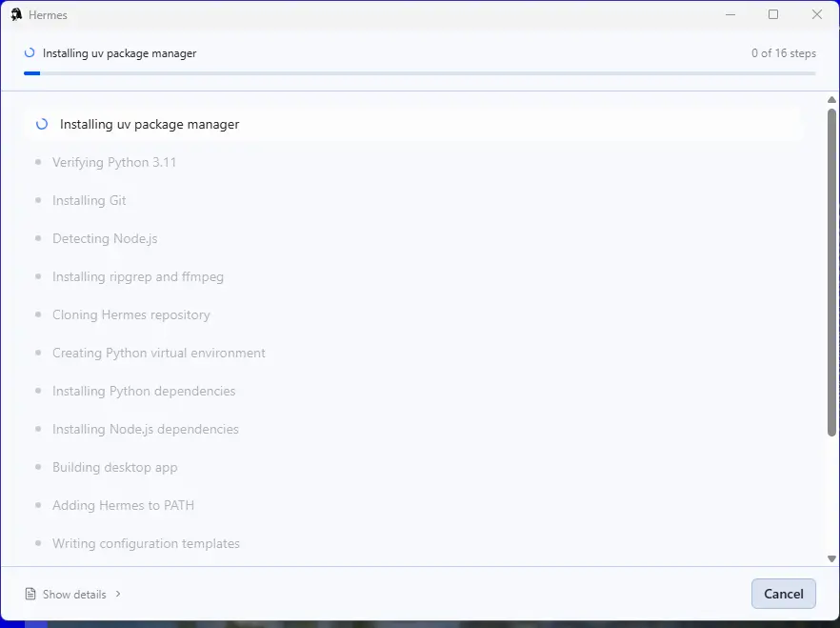Click the document icon beside Show details

(x=30, y=595)
